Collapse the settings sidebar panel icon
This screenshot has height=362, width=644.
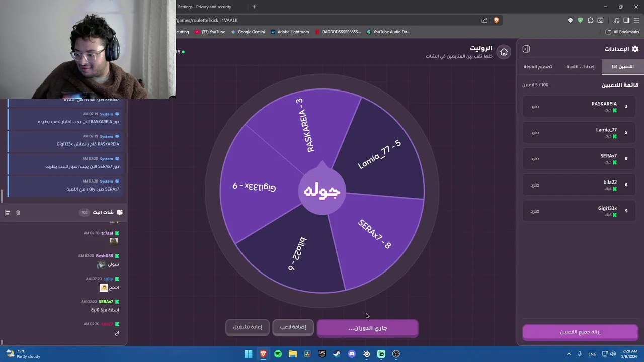(526, 49)
